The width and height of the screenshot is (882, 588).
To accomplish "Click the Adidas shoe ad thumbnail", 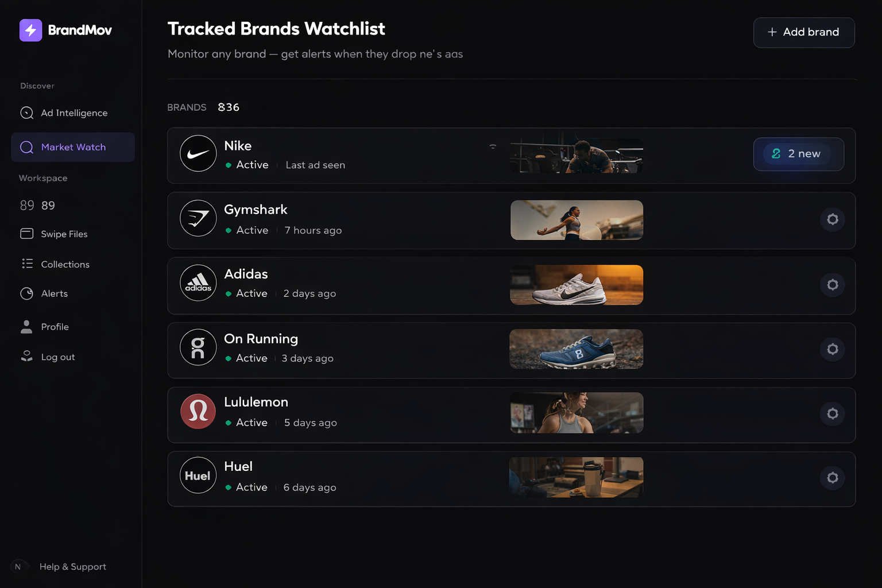I will click(x=576, y=284).
